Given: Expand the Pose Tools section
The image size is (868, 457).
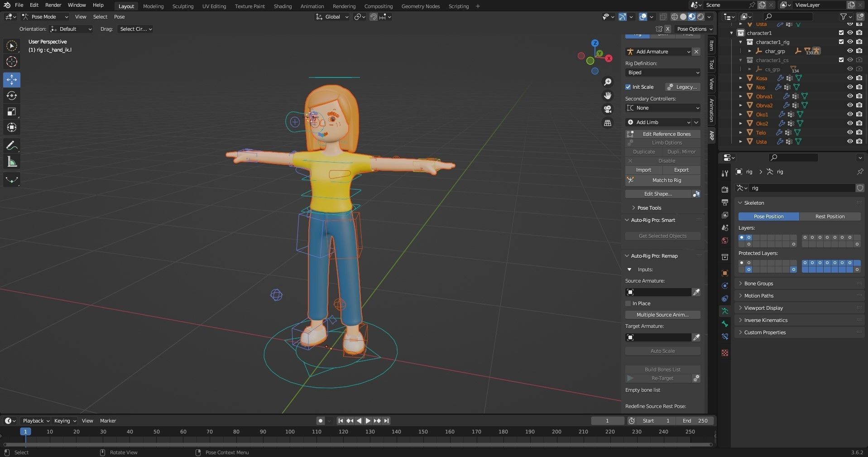Looking at the screenshot, I should pos(649,208).
